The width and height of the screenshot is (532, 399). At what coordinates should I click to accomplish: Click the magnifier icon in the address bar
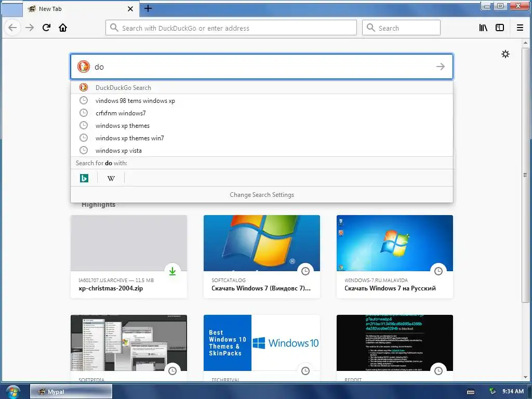point(114,28)
